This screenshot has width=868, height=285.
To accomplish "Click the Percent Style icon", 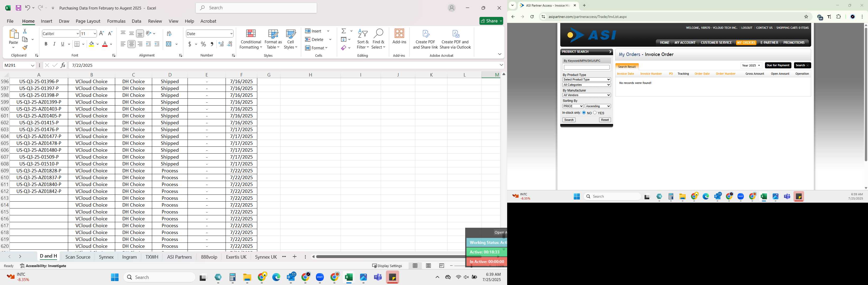I will pyautogui.click(x=203, y=44).
